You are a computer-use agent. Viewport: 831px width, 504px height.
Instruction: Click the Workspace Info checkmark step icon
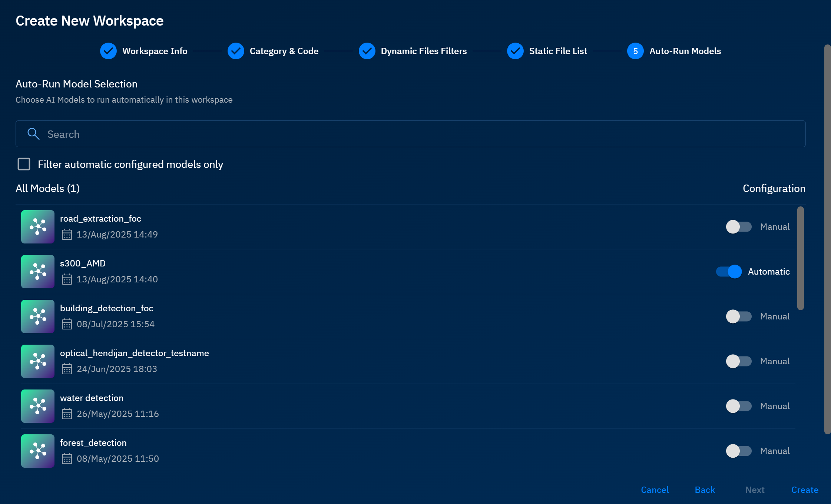(108, 51)
